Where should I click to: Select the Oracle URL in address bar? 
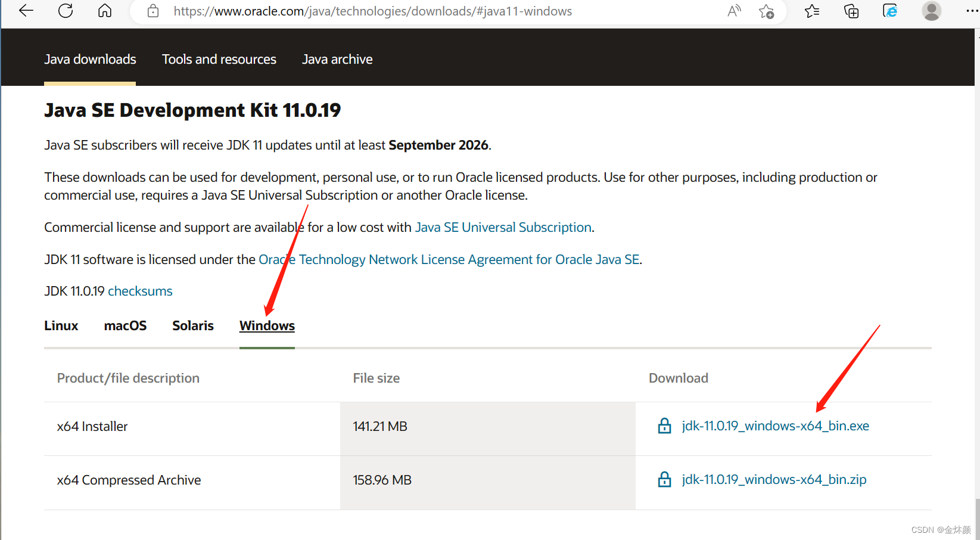373,11
